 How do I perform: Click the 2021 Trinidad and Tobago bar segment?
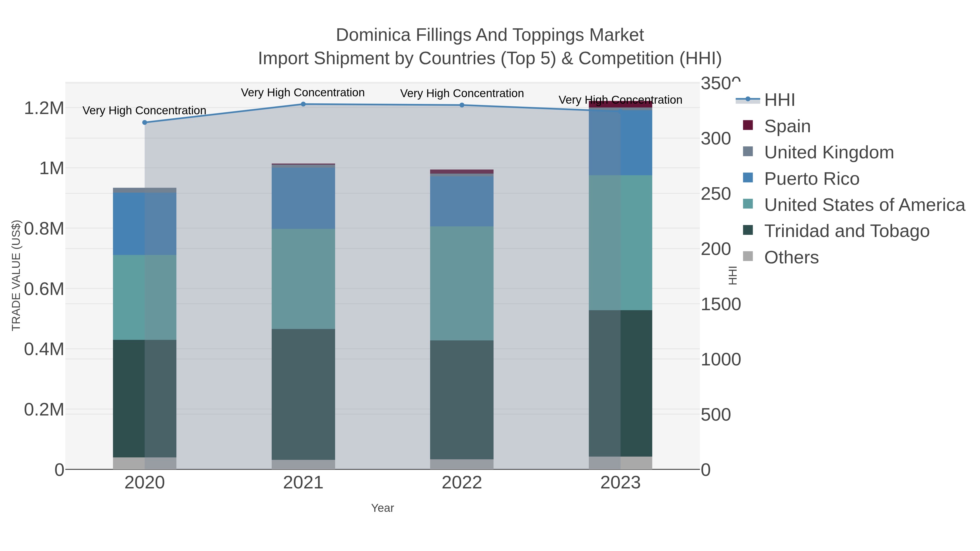(303, 394)
